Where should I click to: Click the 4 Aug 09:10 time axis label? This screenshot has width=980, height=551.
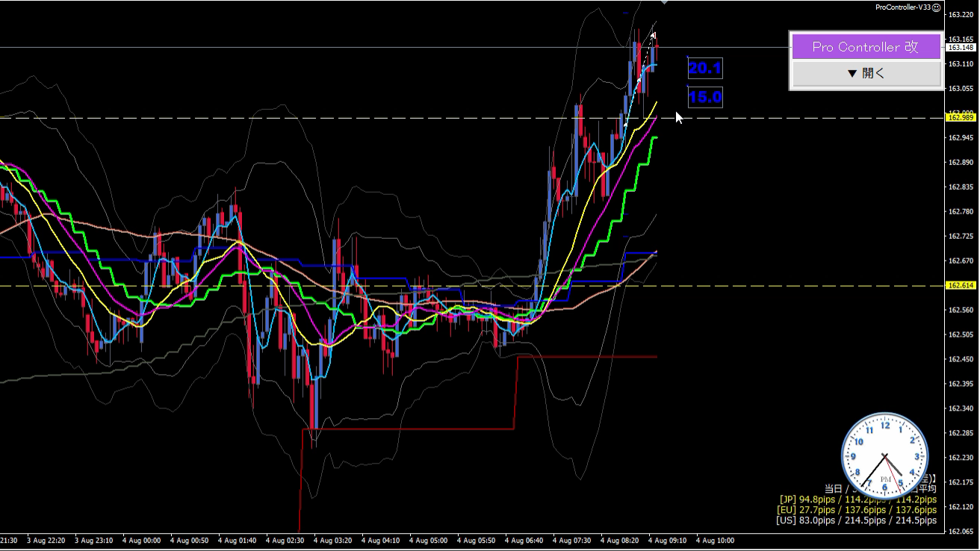pos(668,540)
